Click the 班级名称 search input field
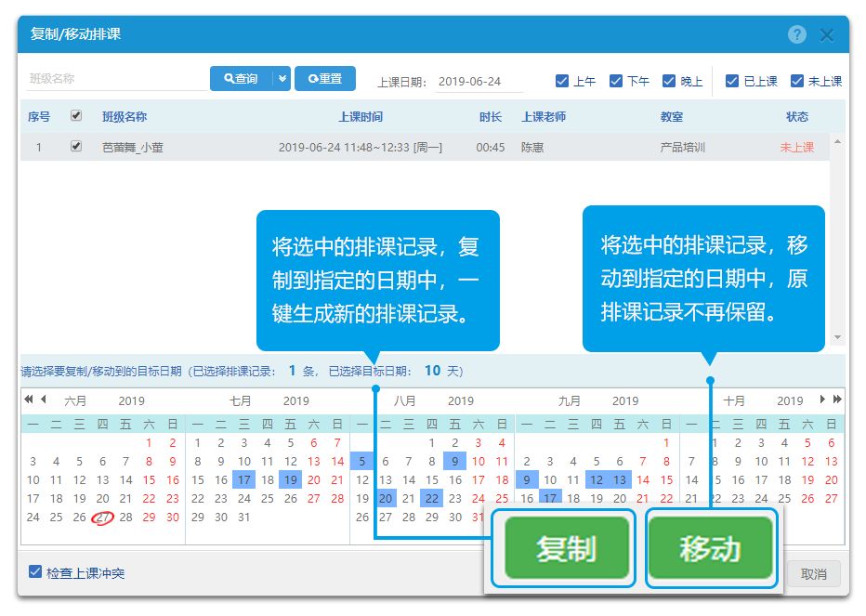866x616 pixels. pos(116,80)
